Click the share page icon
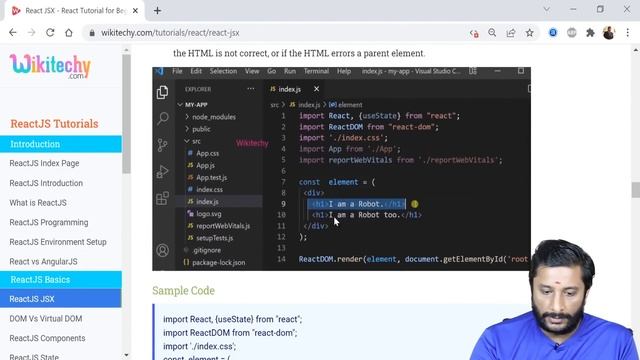The height and width of the screenshot is (360, 640). click(511, 33)
